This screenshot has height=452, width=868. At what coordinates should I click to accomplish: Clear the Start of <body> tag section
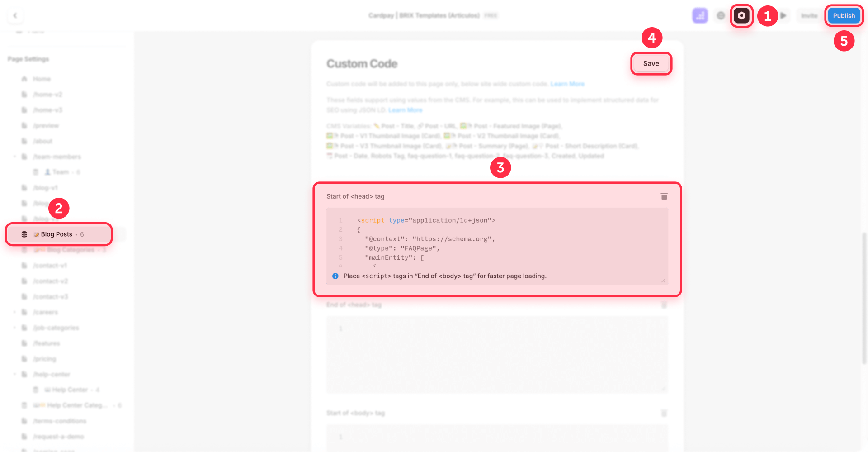[x=664, y=413]
